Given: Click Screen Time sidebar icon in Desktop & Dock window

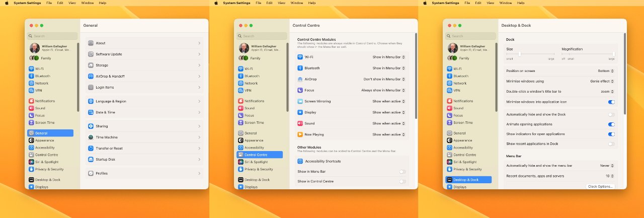Looking at the screenshot, I should 449,123.
